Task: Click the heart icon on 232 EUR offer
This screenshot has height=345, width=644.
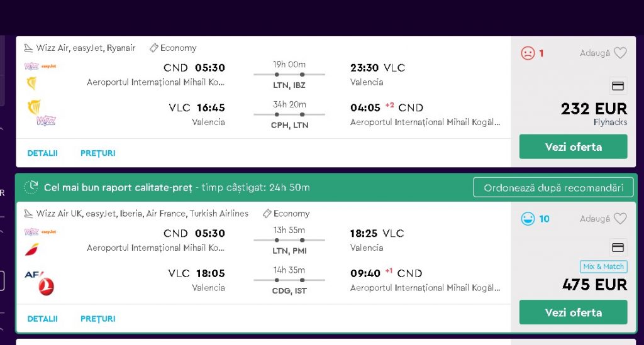Action: coord(619,53)
